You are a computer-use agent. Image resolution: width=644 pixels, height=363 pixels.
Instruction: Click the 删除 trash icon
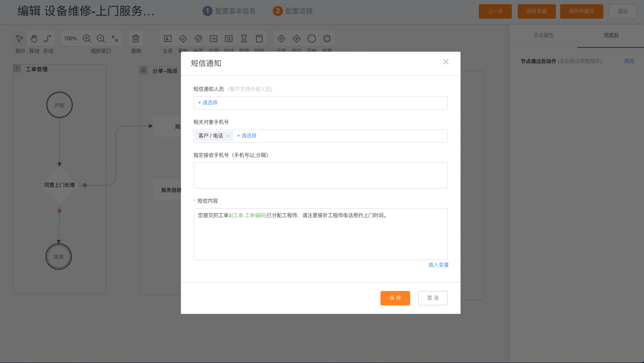pos(136,39)
